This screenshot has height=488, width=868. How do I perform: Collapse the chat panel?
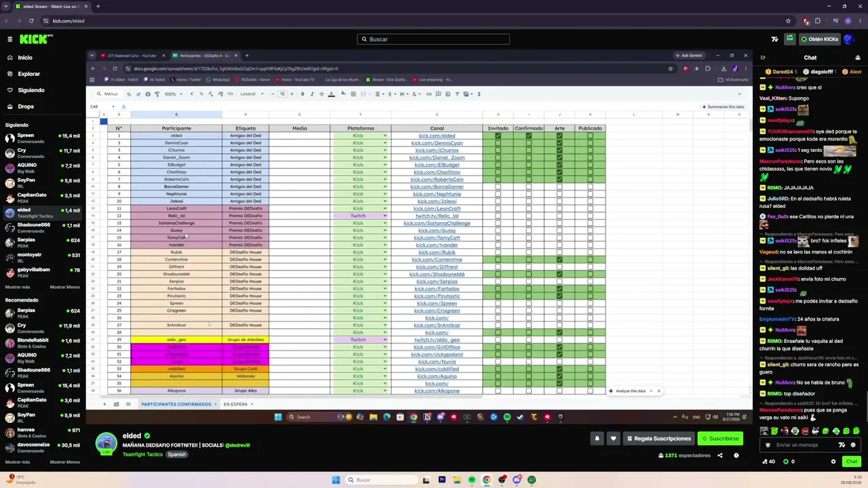coord(762,58)
